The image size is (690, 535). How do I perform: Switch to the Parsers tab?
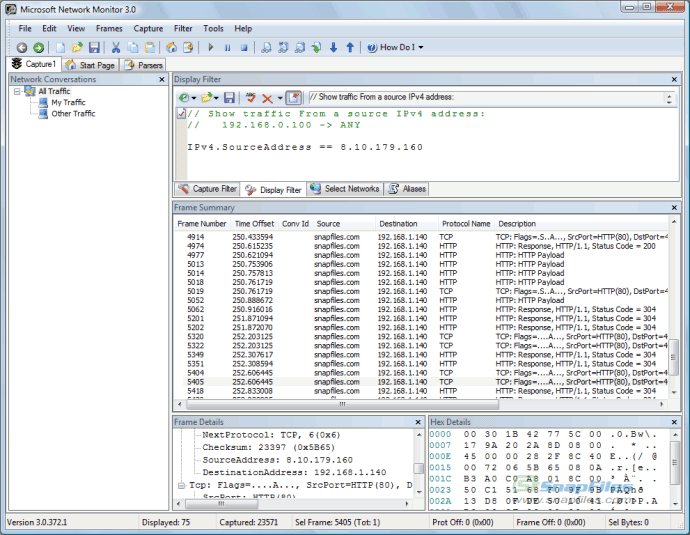tap(143, 65)
